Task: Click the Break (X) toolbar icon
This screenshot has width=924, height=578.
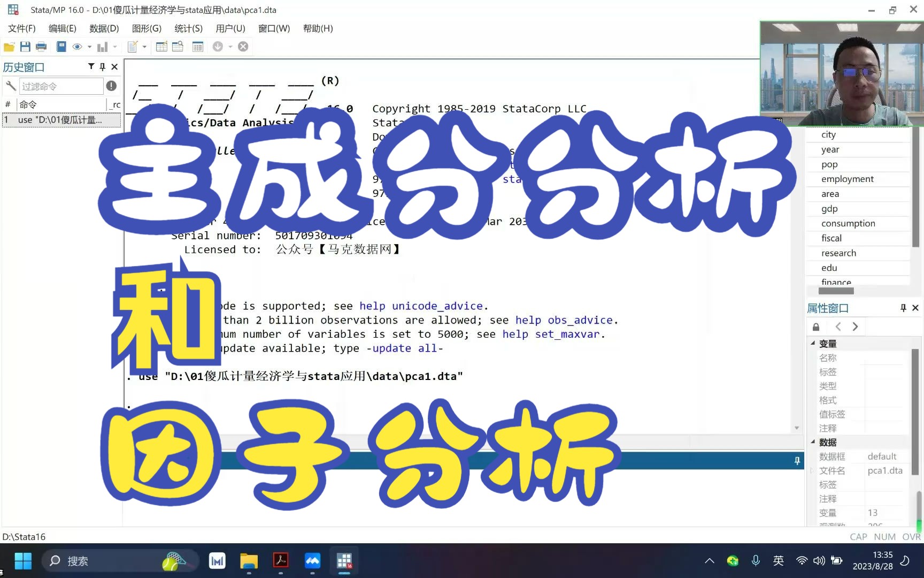Action: pyautogui.click(x=243, y=47)
